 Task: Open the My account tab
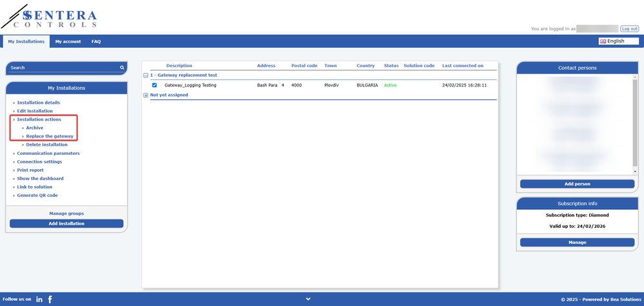[68, 41]
